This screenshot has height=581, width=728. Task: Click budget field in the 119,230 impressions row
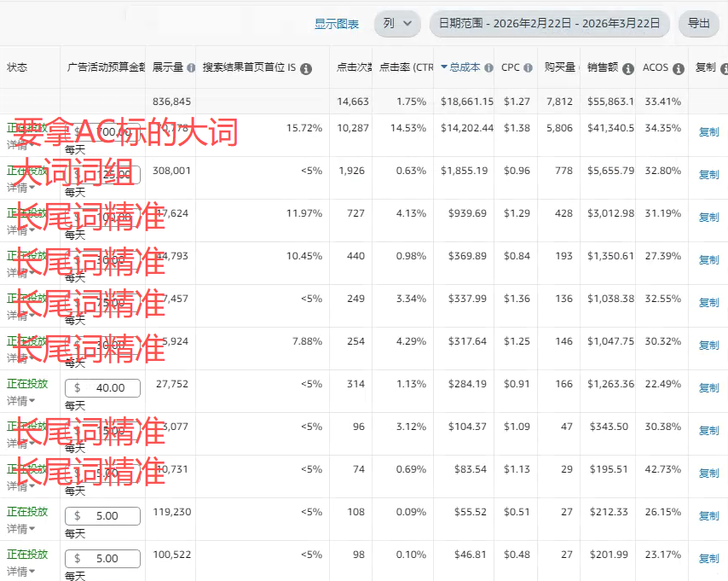pyautogui.click(x=103, y=516)
